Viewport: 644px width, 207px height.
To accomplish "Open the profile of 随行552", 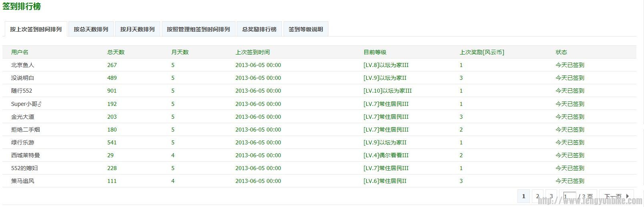I will (x=22, y=91).
